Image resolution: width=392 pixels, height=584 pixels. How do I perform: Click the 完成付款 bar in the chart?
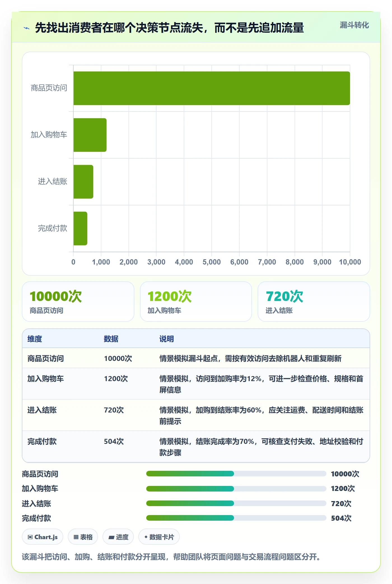pyautogui.click(x=80, y=228)
